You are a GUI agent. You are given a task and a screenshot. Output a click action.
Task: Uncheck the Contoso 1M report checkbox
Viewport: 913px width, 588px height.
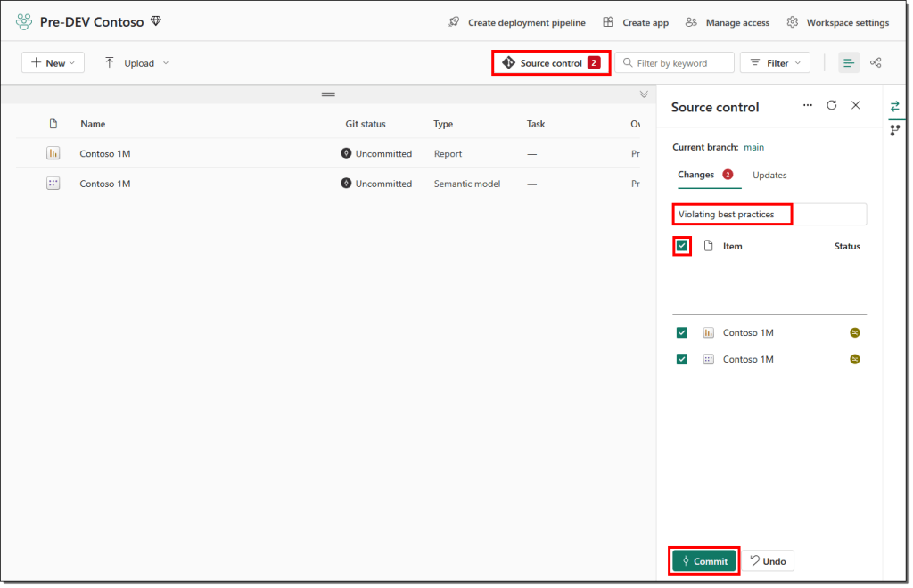pos(682,332)
